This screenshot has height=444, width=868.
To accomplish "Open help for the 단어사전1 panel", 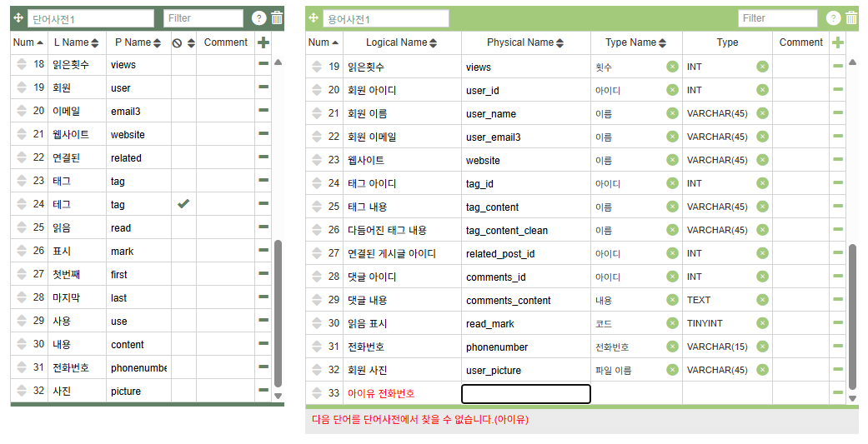I will (x=258, y=18).
